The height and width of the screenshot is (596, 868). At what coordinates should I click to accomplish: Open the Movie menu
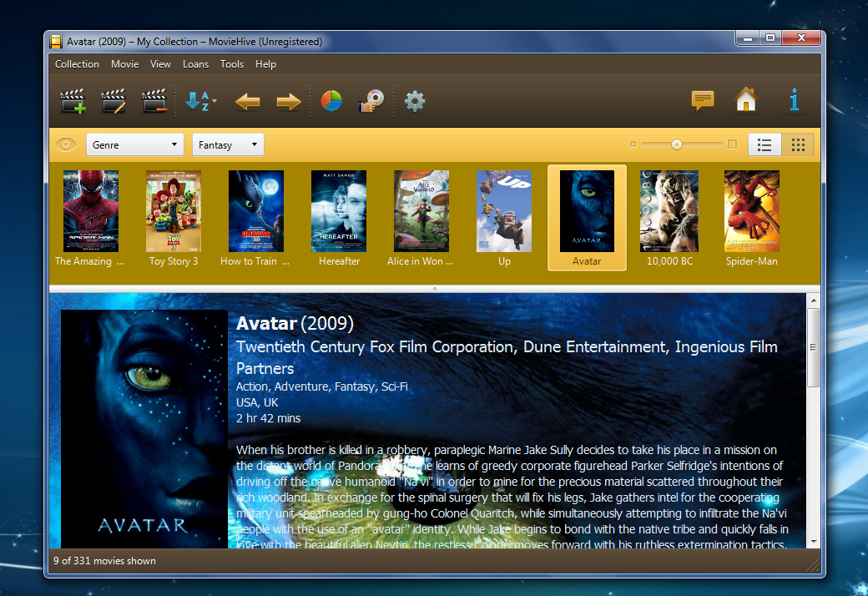coord(124,64)
